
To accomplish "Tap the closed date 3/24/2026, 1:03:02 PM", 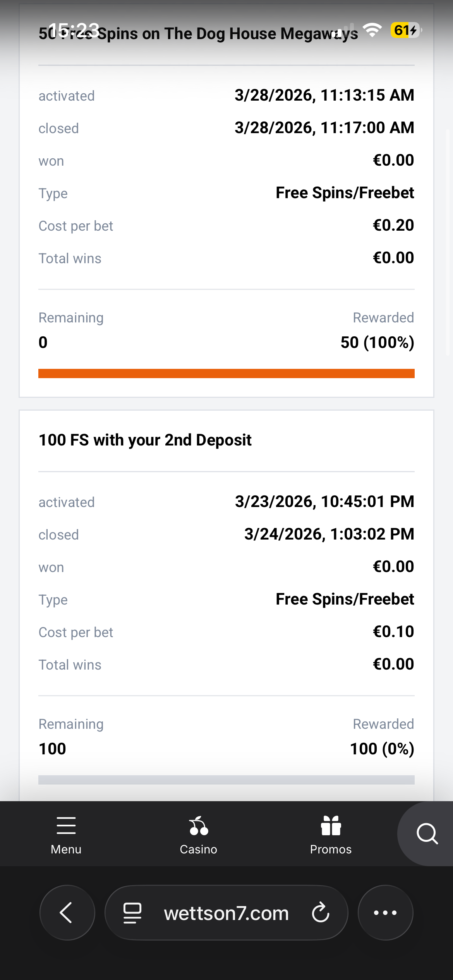I will pos(329,534).
